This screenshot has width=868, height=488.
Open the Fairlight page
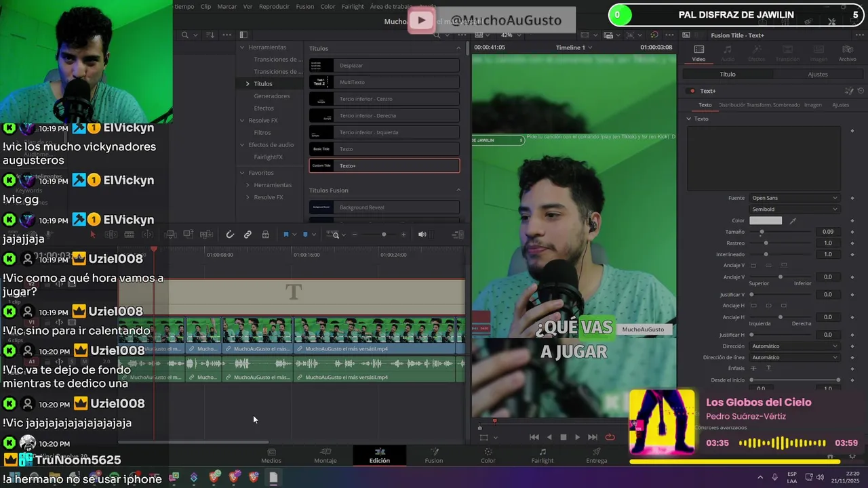pyautogui.click(x=542, y=456)
